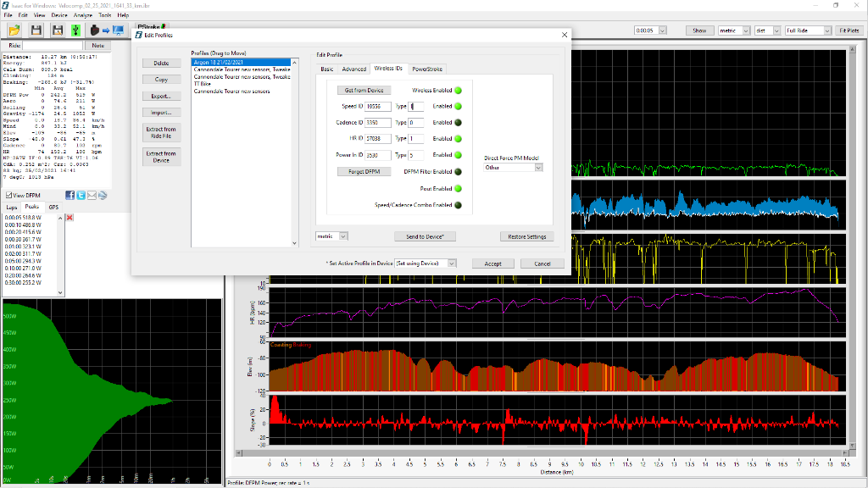
Task: Click the Get from Device button
Action: tap(364, 90)
